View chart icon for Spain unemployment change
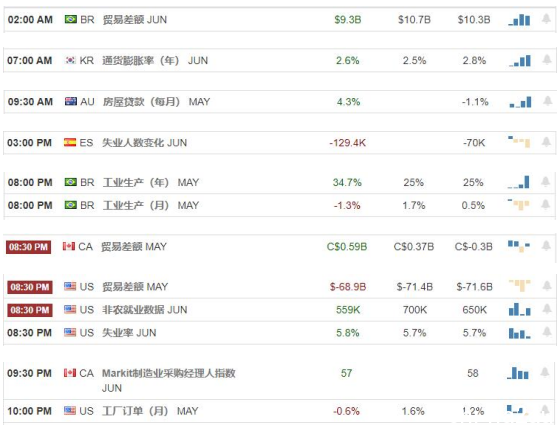 519,141
